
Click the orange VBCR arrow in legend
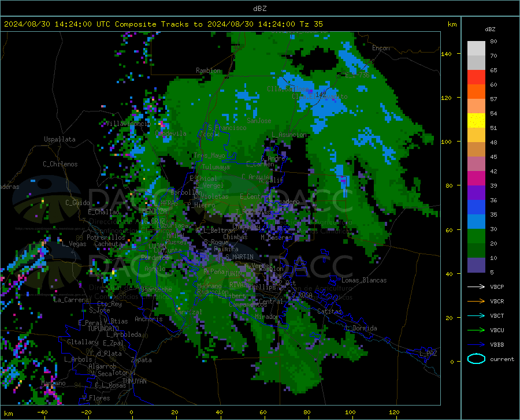pos(476,302)
